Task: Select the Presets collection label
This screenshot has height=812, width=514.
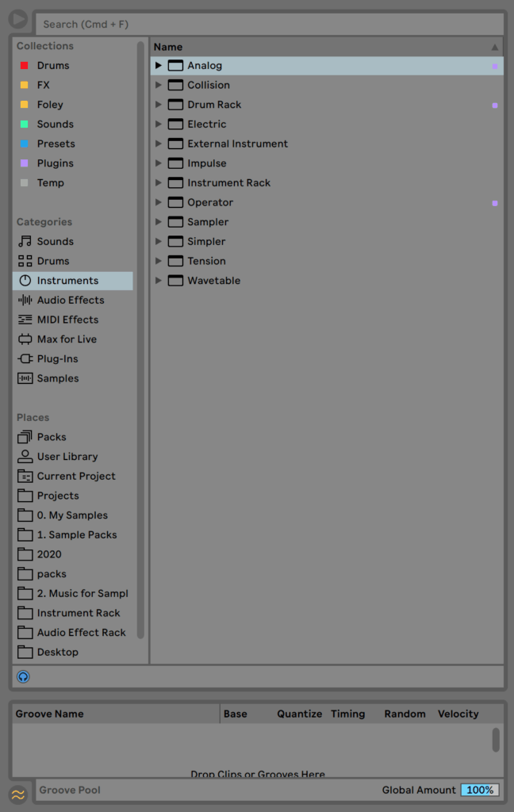Action: [x=56, y=144]
